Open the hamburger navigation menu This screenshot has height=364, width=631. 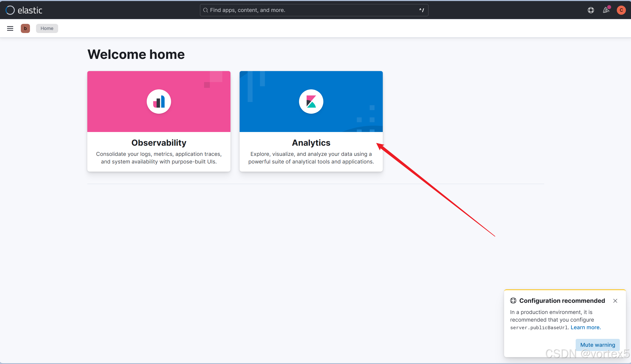click(10, 28)
